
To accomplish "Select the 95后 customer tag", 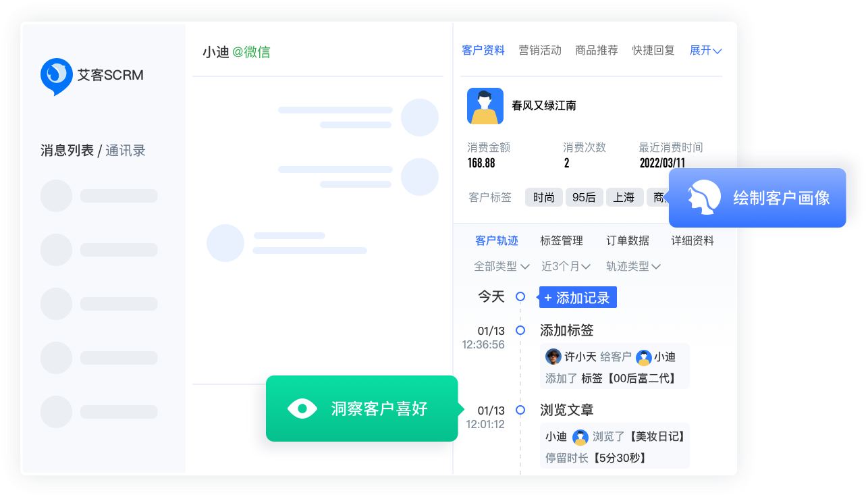I will point(584,197).
